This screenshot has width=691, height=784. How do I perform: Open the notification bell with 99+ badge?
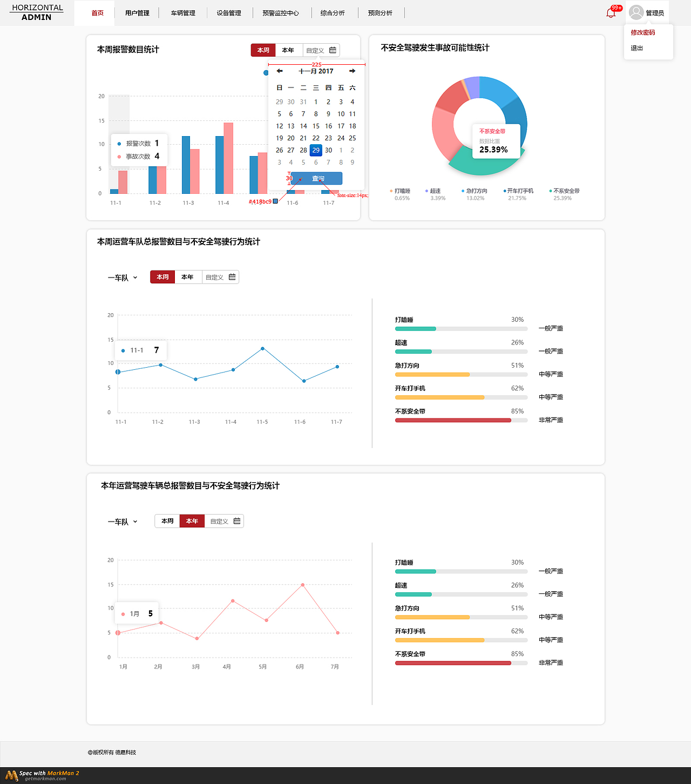tap(611, 13)
